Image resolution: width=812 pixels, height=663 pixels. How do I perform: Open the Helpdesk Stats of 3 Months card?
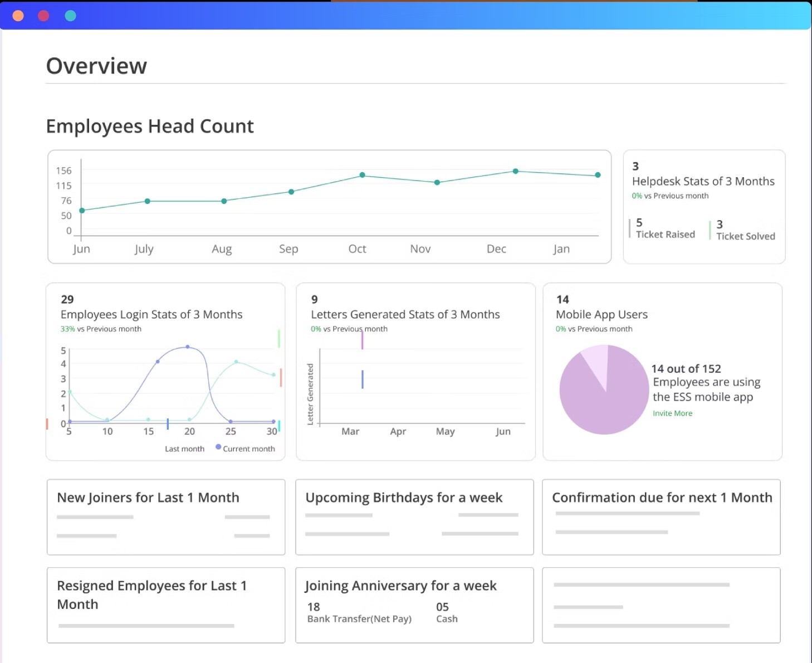pos(703,182)
